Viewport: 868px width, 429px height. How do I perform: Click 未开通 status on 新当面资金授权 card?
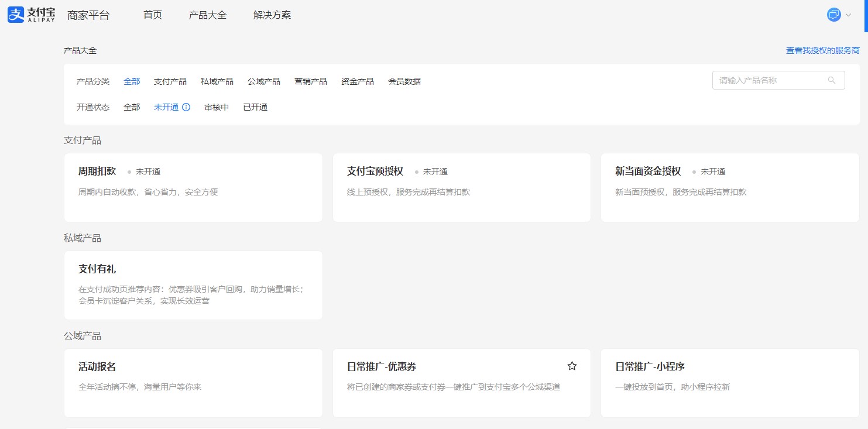[x=713, y=171]
